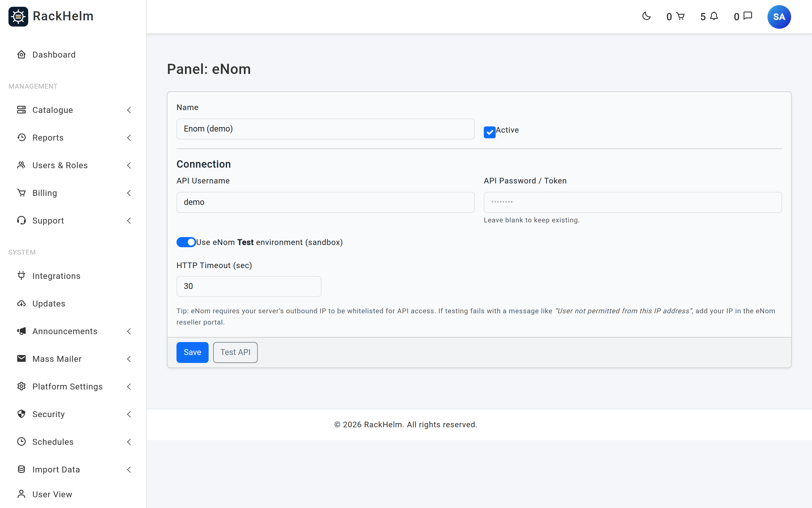This screenshot has height=508, width=812.
Task: Open the Dashboard menu item
Action: coord(73,54)
